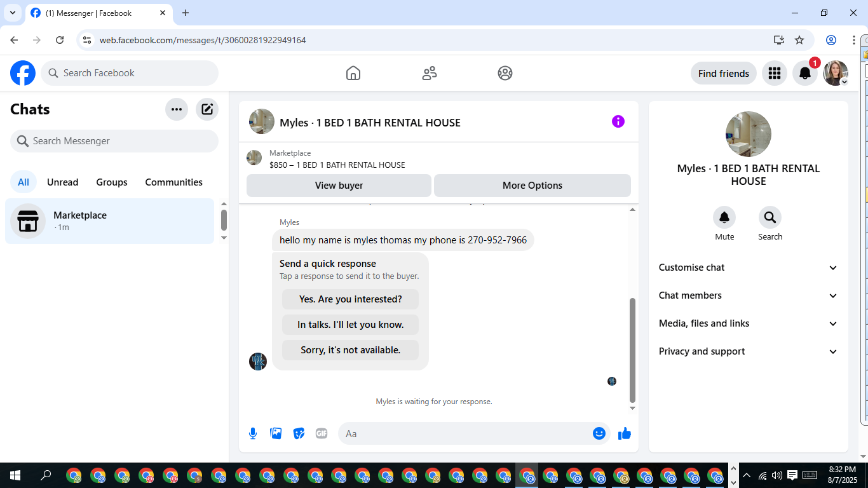Open the Marketplace chat in list
The height and width of the screenshot is (488, 868).
point(110,221)
